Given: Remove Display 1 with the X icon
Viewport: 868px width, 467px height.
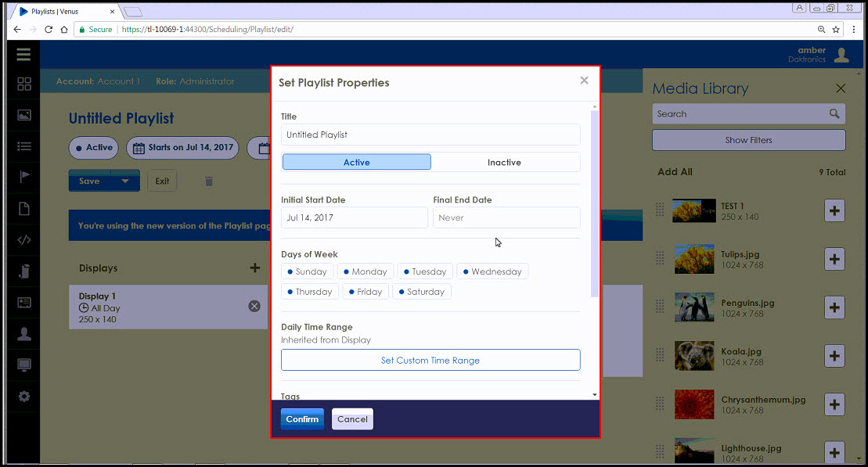Looking at the screenshot, I should click(254, 306).
